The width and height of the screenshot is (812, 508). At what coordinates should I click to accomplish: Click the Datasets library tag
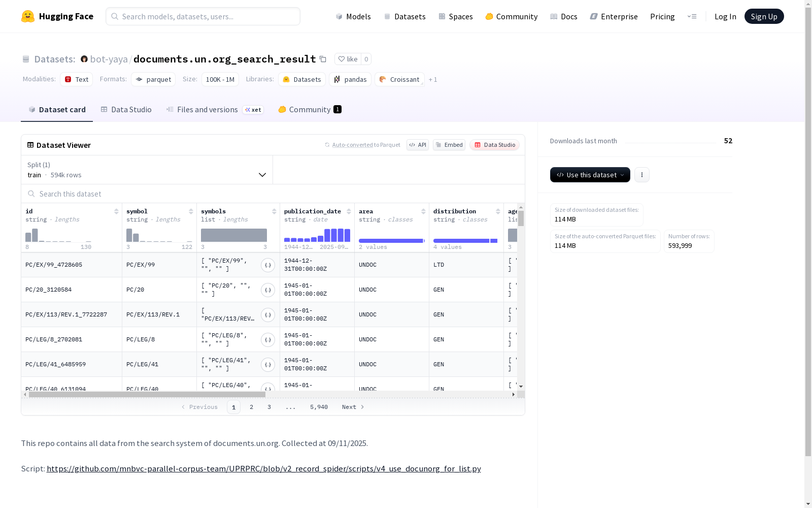pos(302,79)
